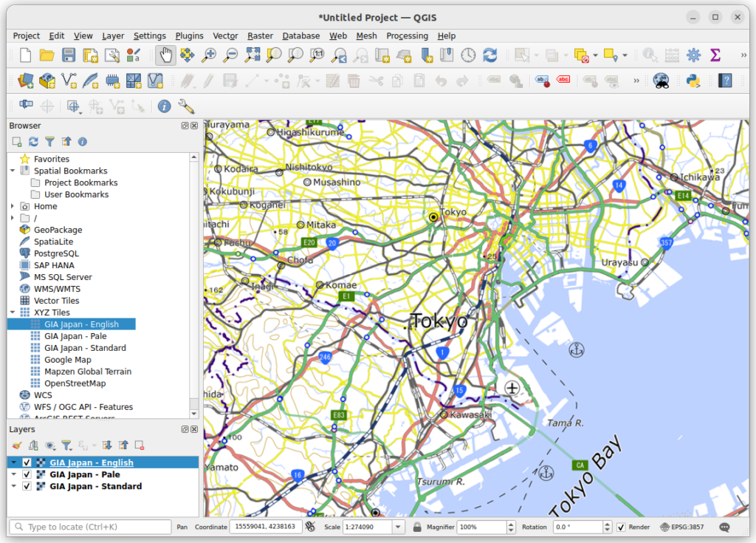The image size is (756, 543).
Task: Collapse the XYZ Tiles tree node
Action: tap(13, 313)
